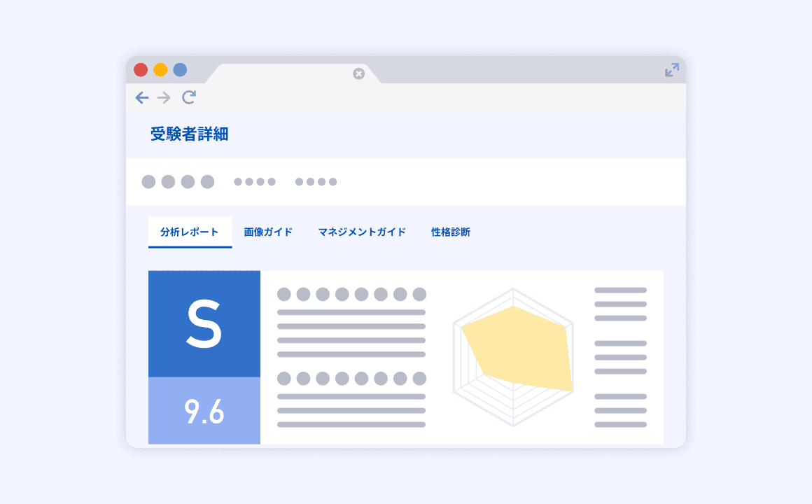812x504 pixels.
Task: Open the マネジメントガイド tab
Action: click(362, 232)
